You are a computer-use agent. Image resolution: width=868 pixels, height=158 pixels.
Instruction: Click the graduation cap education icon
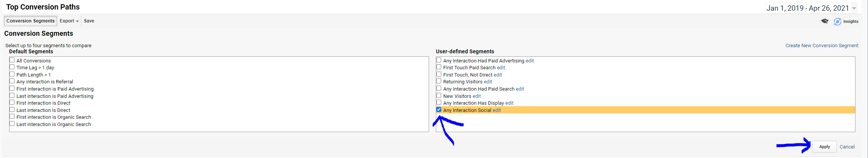click(x=824, y=21)
